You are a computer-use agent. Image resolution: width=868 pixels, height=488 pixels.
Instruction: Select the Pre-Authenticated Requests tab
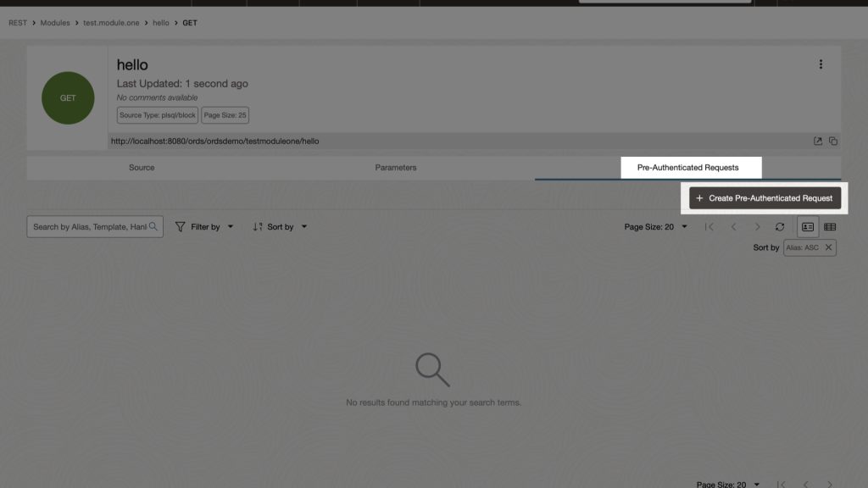click(687, 168)
